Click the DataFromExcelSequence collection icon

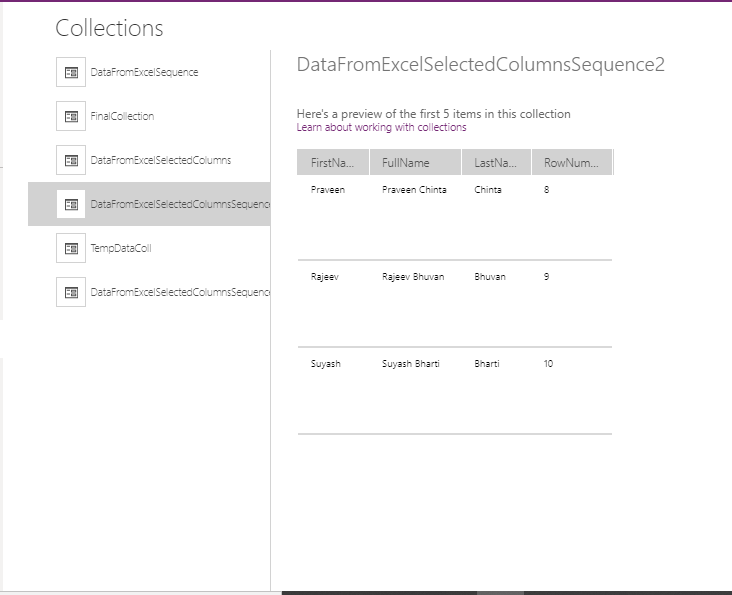point(71,72)
